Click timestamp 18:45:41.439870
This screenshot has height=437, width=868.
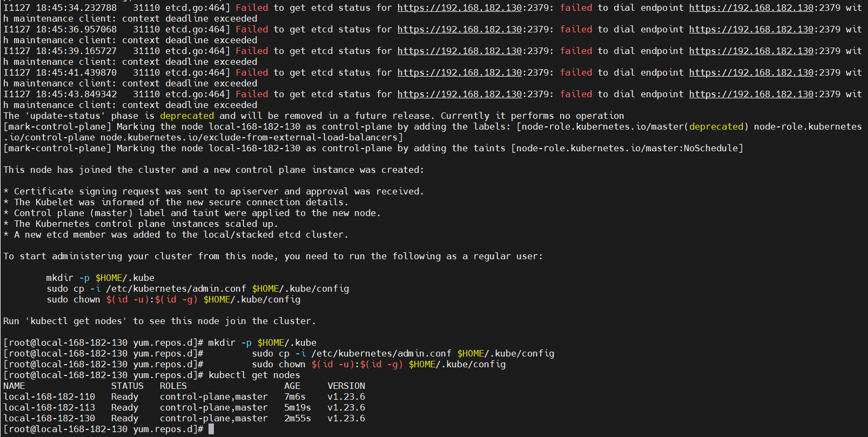pos(76,72)
